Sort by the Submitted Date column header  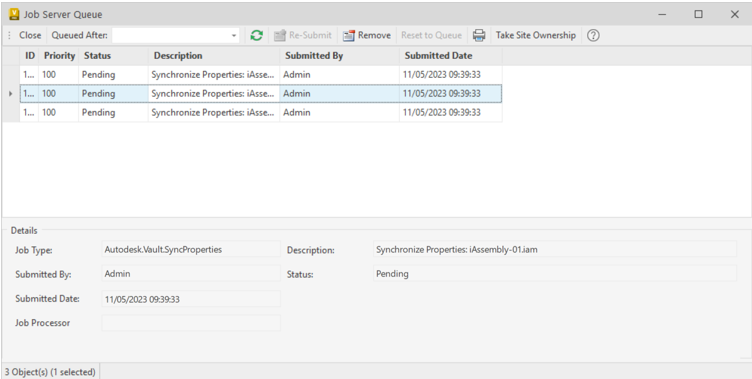(451, 56)
